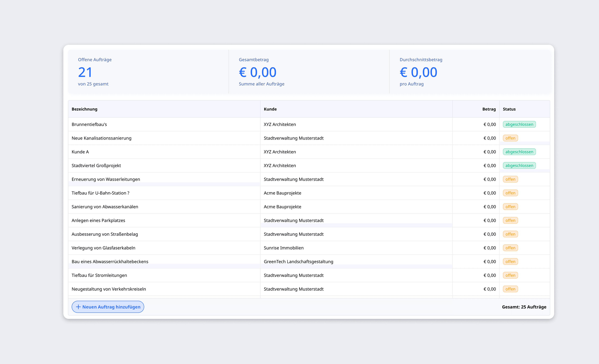Viewport: 599px width, 364px height.
Task: Select Sunrise Immobilien customer cell
Action: point(283,248)
